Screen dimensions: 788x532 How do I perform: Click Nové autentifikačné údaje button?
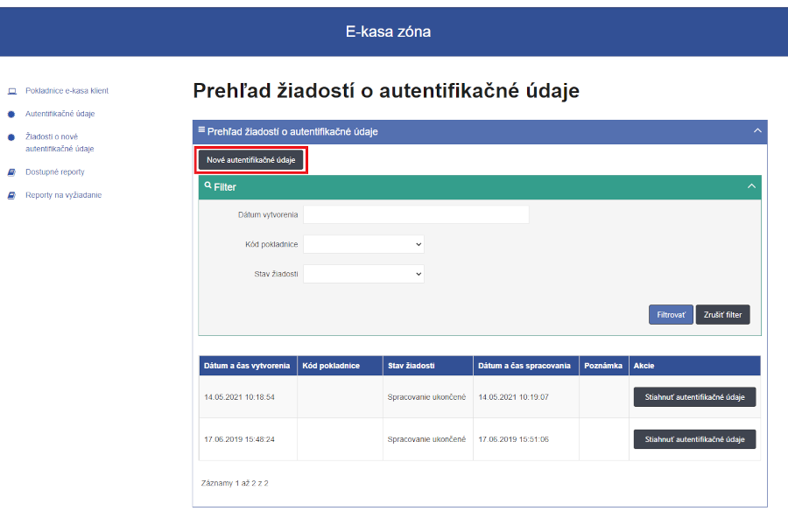(x=251, y=160)
